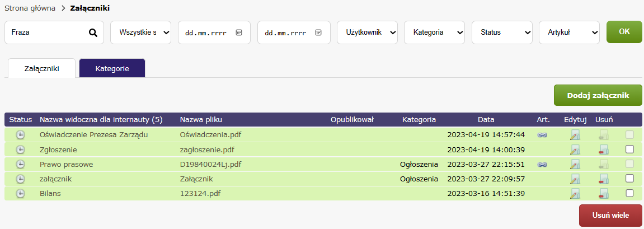
Task: Open article link icon for Oświadczenie Prezesa Zarządu
Action: pyautogui.click(x=542, y=135)
